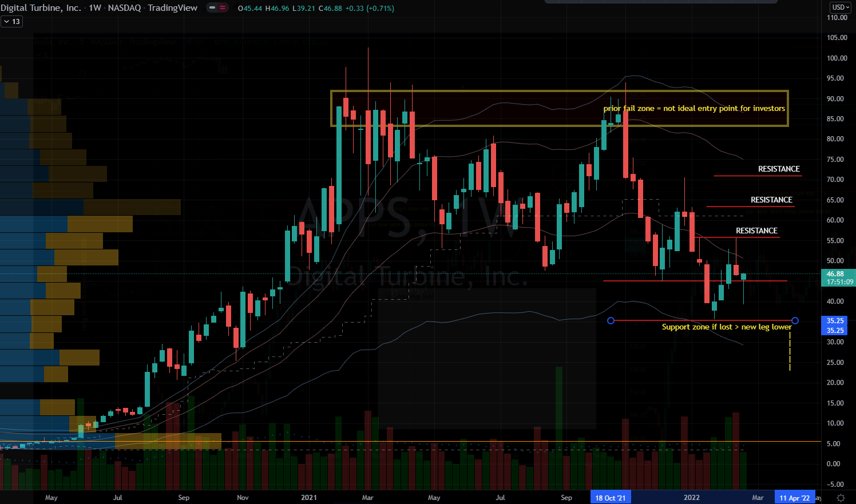Viewport: 856px width, 504px height.
Task: Select the lowest RESISTANCE label near 56
Action: coord(756,231)
